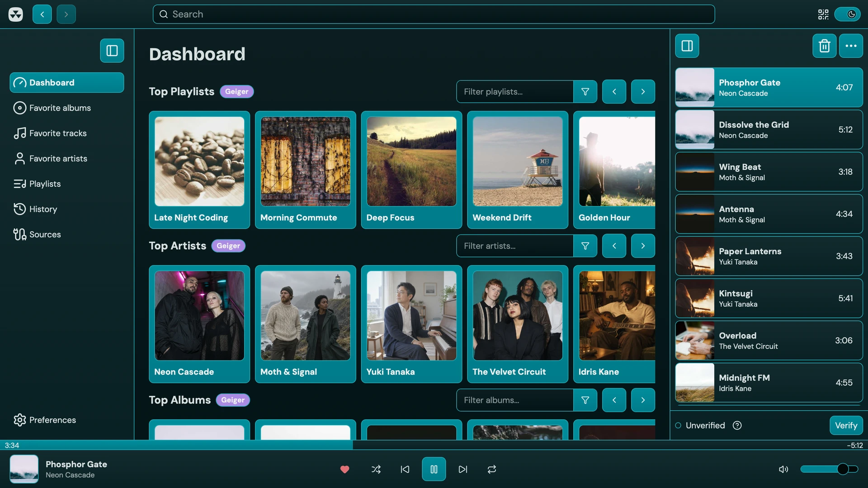
Task: Toggle the dark mode switch
Action: pyautogui.click(x=847, y=14)
